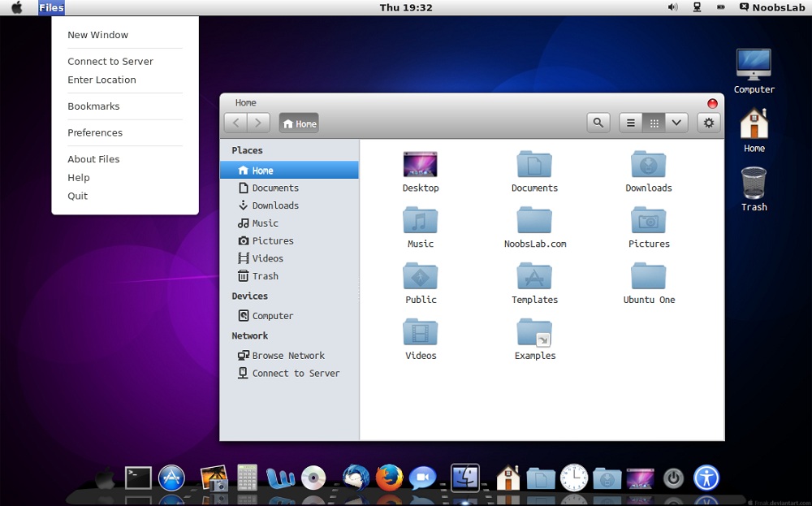
Task: Click the search magnifier button in toolbar
Action: pyautogui.click(x=598, y=123)
